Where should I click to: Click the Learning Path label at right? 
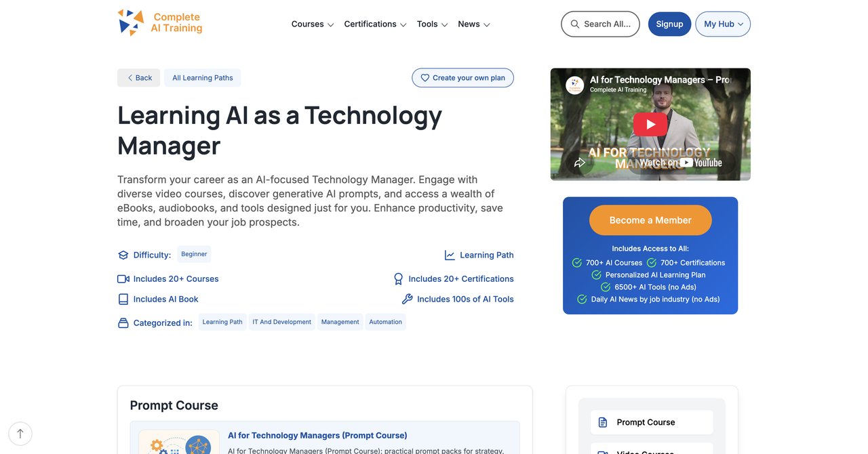[487, 255]
